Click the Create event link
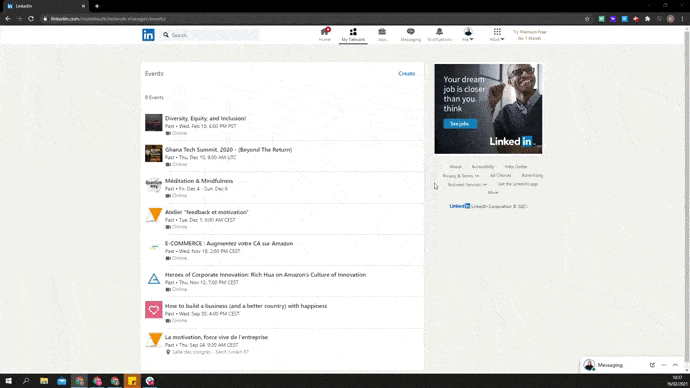 point(407,73)
